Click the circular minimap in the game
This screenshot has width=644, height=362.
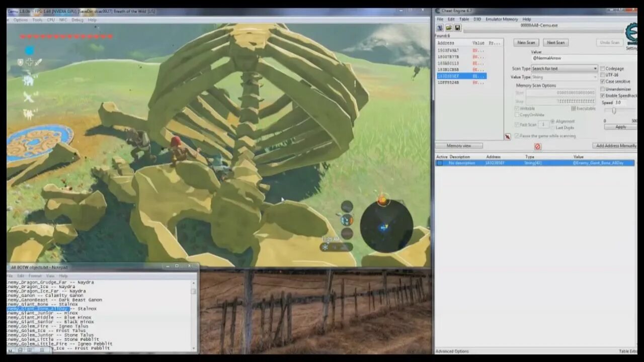click(386, 226)
